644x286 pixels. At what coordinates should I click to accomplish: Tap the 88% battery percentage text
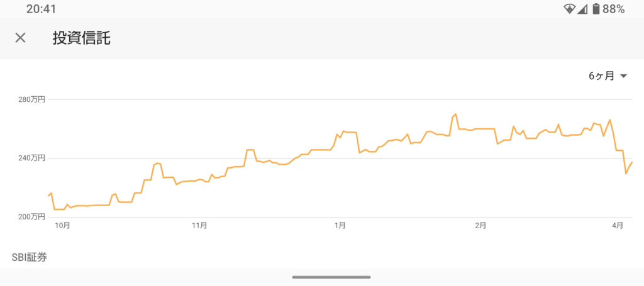point(613,9)
